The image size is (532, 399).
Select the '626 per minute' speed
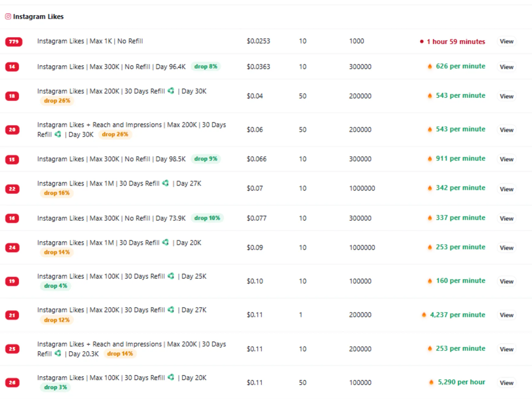(460, 66)
